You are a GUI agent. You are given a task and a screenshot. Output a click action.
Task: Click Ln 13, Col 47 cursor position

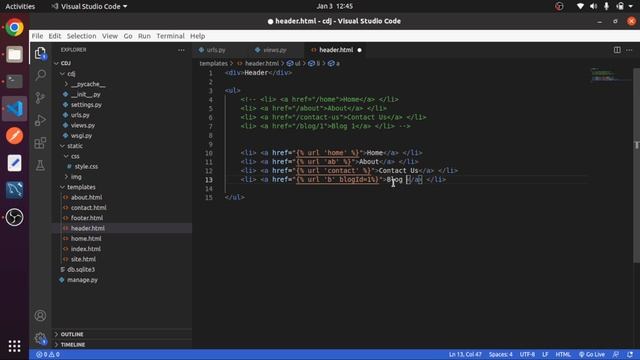[x=465, y=354]
